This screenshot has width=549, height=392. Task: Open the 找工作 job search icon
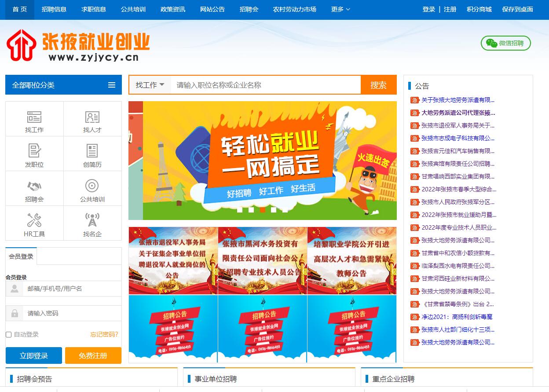(34, 117)
